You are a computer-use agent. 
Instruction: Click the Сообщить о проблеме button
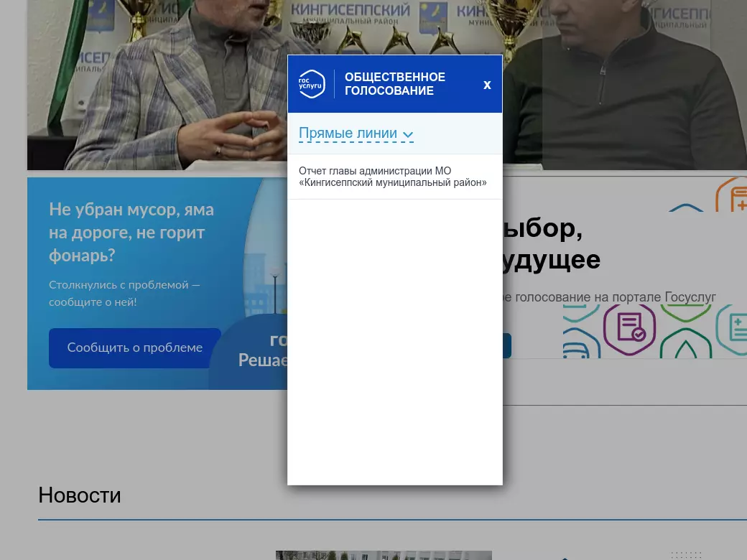[x=135, y=347]
